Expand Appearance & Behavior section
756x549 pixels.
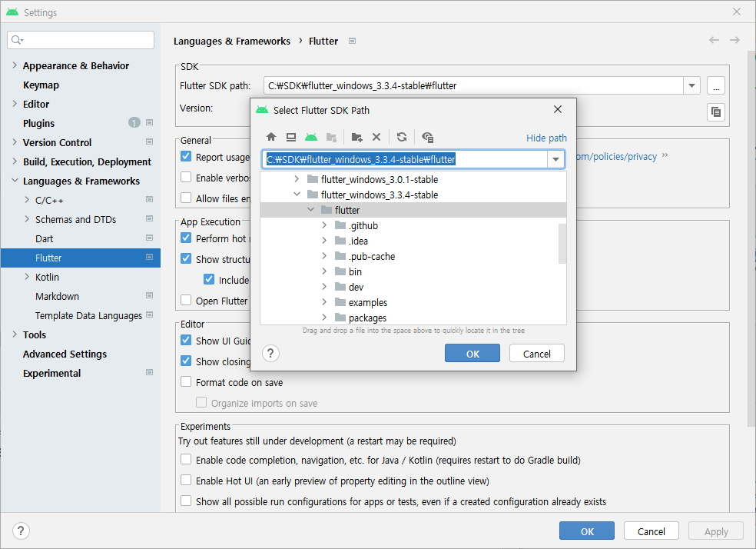point(15,65)
